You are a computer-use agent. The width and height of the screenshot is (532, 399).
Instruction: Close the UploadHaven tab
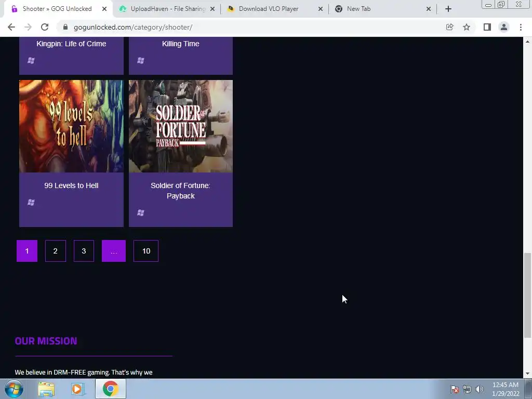(x=212, y=9)
